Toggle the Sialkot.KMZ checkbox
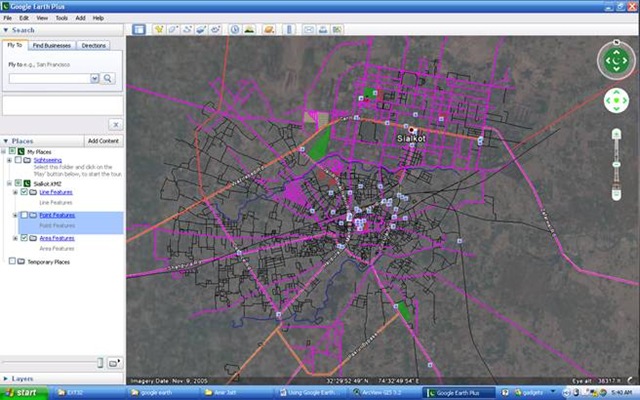Image resolution: width=640 pixels, height=400 pixels. 18,183
